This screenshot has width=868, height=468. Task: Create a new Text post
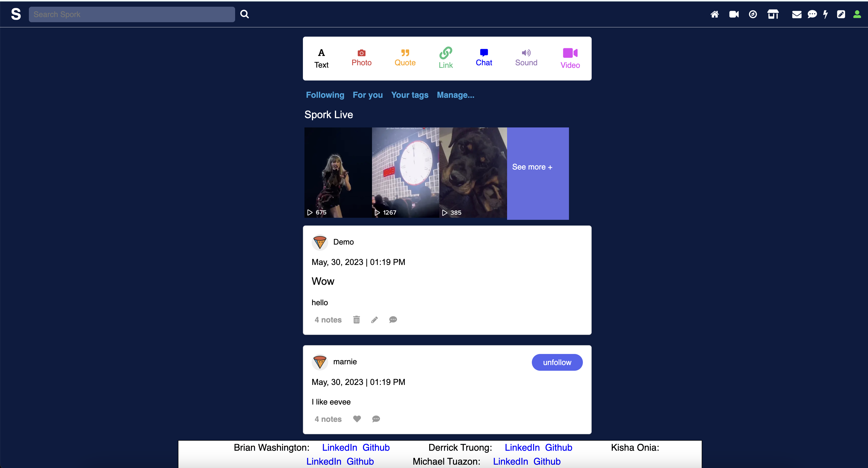click(x=321, y=58)
